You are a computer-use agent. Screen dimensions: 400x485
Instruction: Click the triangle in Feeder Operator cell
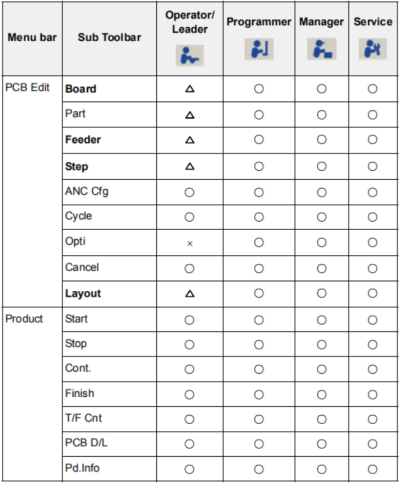(190, 140)
